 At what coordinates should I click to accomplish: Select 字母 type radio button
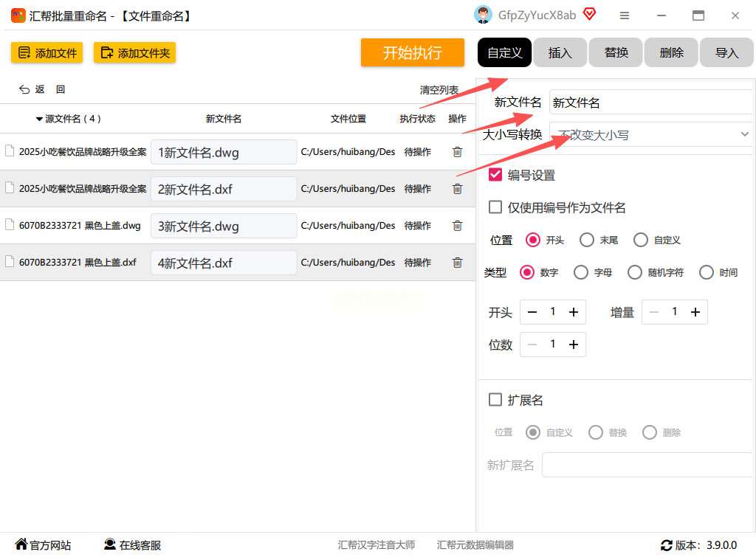[x=581, y=272]
